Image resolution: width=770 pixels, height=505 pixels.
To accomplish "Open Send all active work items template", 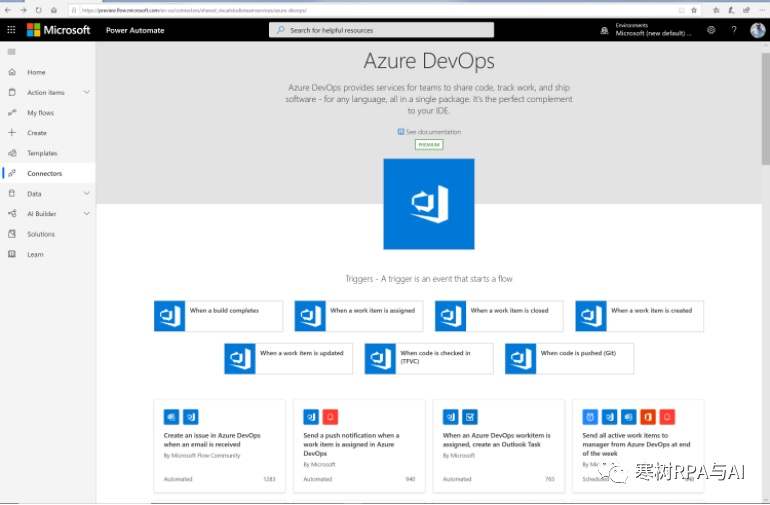I will click(638, 446).
